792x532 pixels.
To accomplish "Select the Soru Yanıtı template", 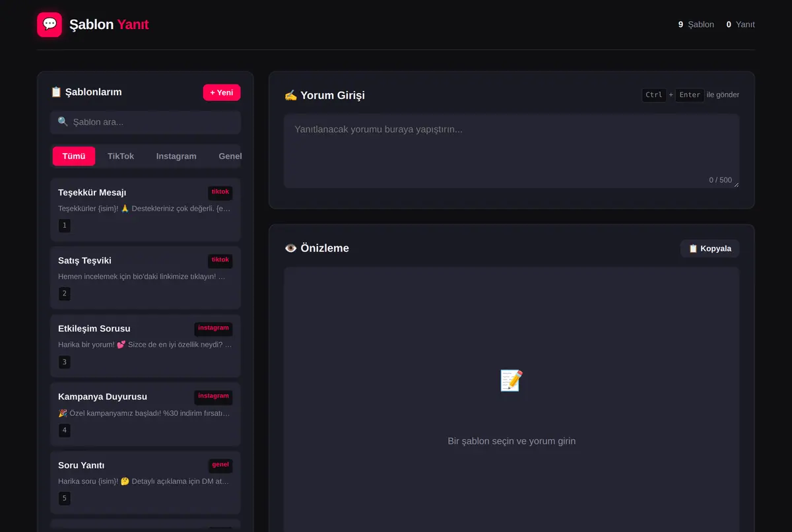I will tap(145, 482).
